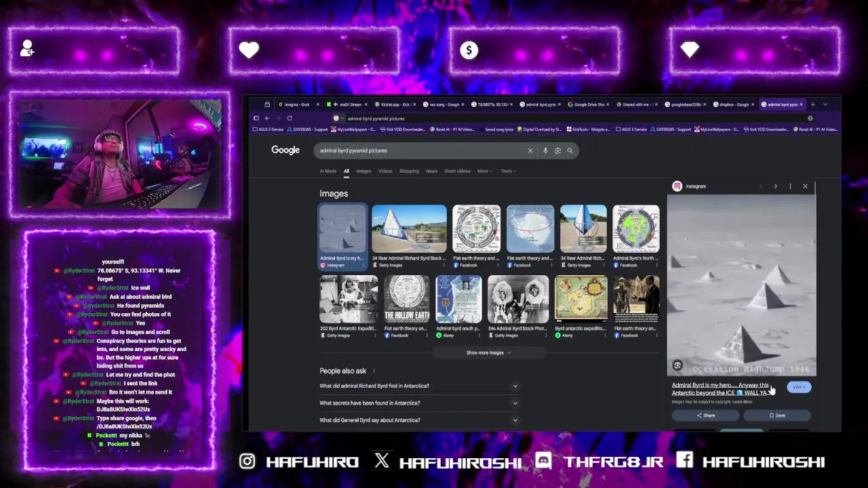The width and height of the screenshot is (868, 488).
Task: Open the tab list dropdown chevron
Action: 825,104
